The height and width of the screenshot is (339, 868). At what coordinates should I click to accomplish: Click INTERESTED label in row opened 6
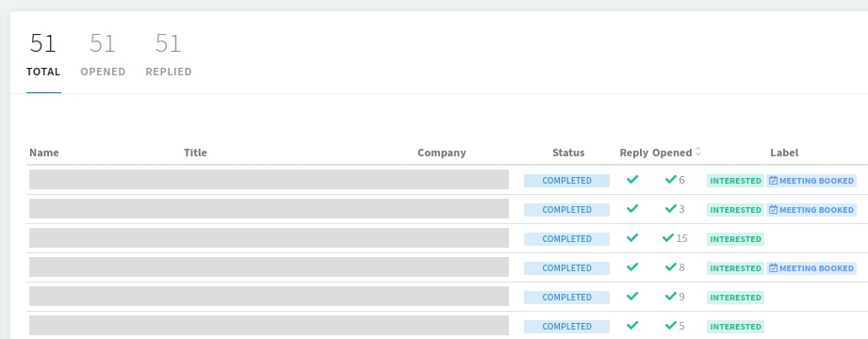735,181
